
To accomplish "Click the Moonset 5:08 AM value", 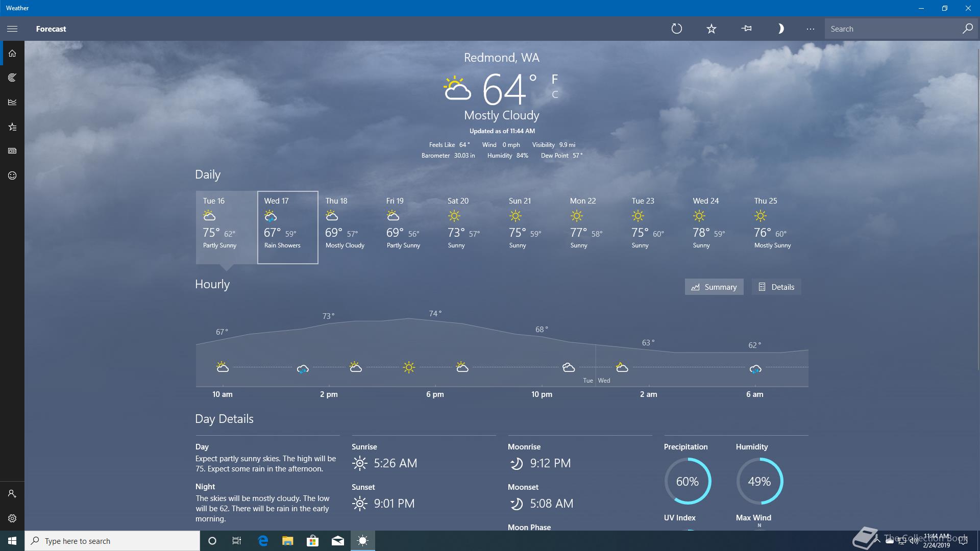I will (552, 504).
